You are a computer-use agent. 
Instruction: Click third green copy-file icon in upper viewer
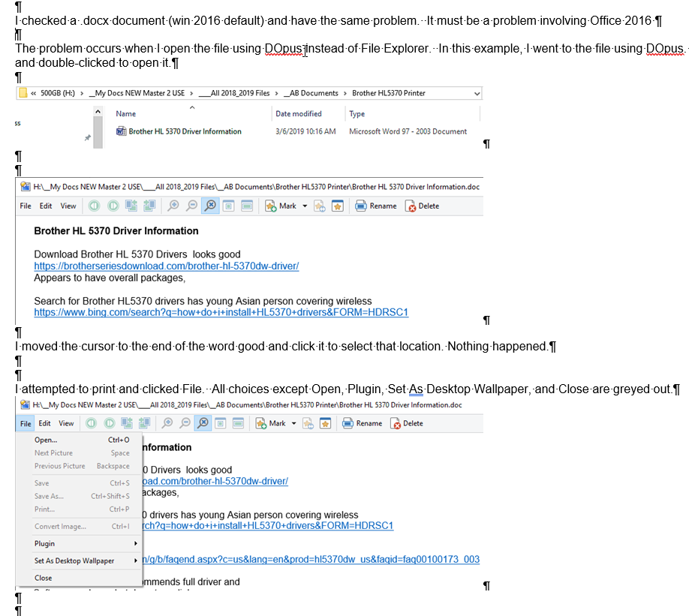click(131, 206)
